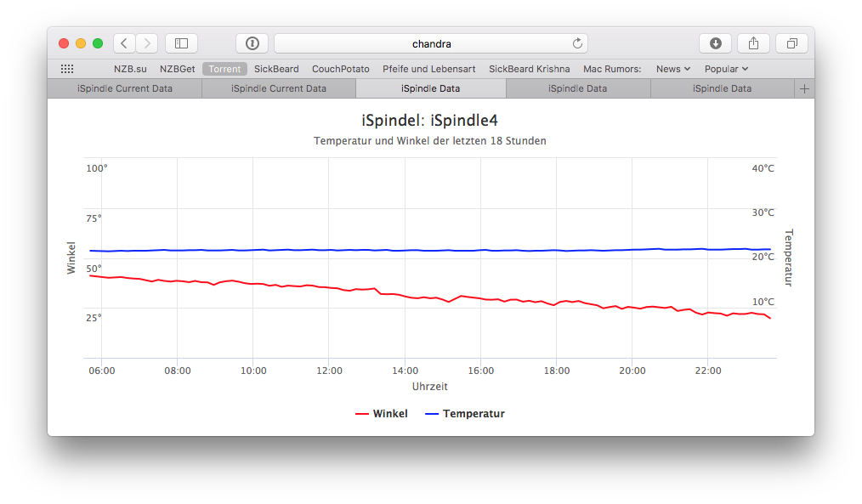Image resolution: width=862 pixels, height=504 pixels.
Task: Click the address bar showing chandra
Action: tap(431, 43)
